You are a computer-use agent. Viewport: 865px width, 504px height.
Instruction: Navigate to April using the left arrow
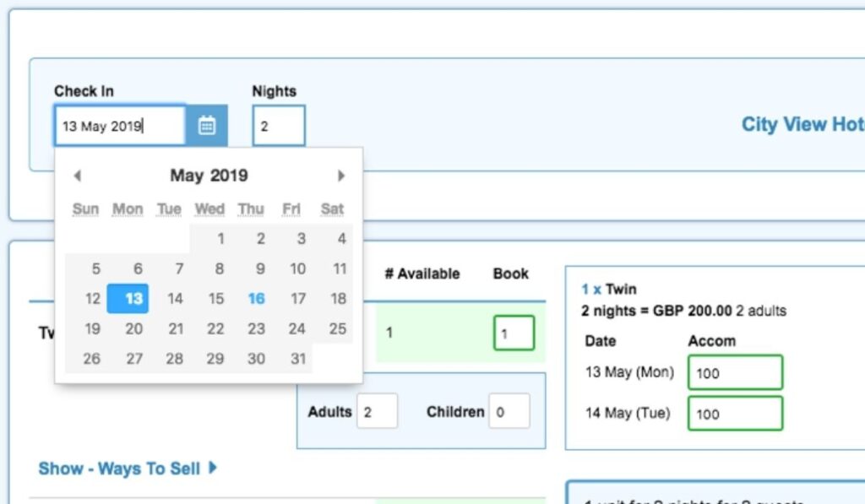77,176
